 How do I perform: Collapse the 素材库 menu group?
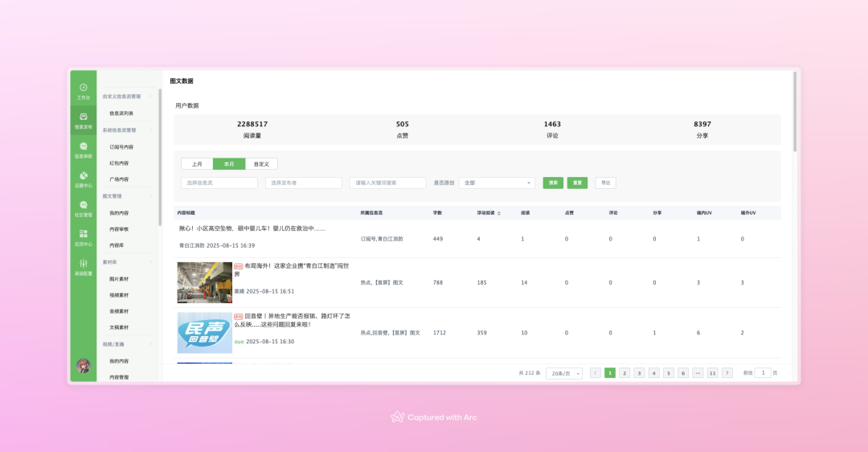[127, 262]
